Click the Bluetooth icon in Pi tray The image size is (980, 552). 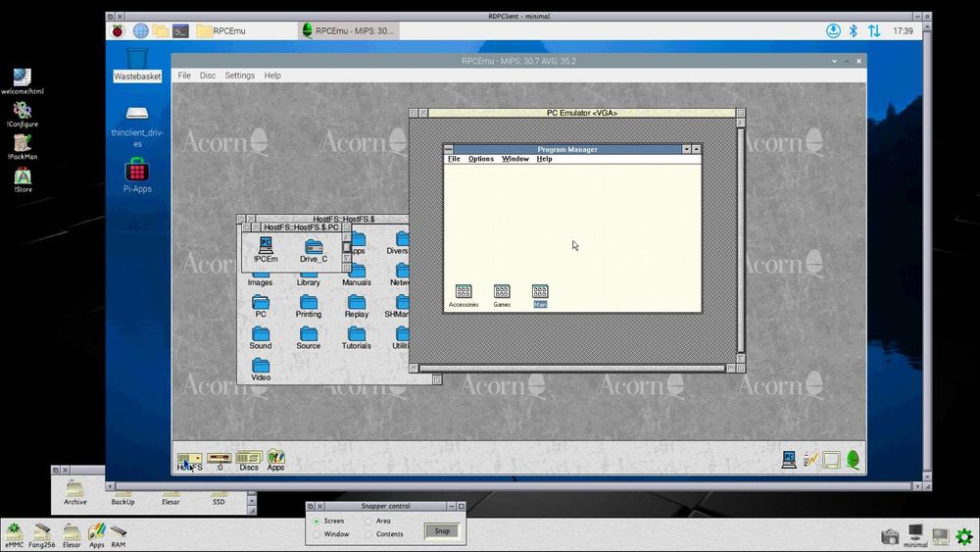[854, 30]
